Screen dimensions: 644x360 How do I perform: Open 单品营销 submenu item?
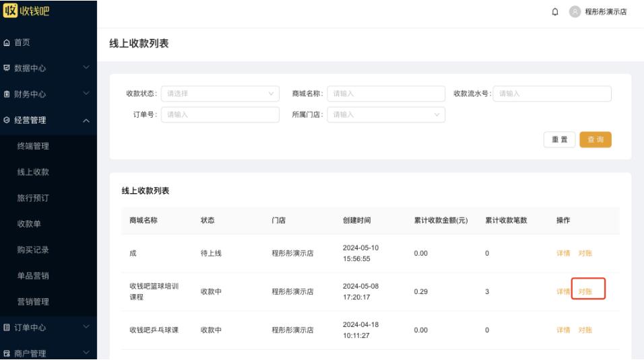[x=33, y=275]
